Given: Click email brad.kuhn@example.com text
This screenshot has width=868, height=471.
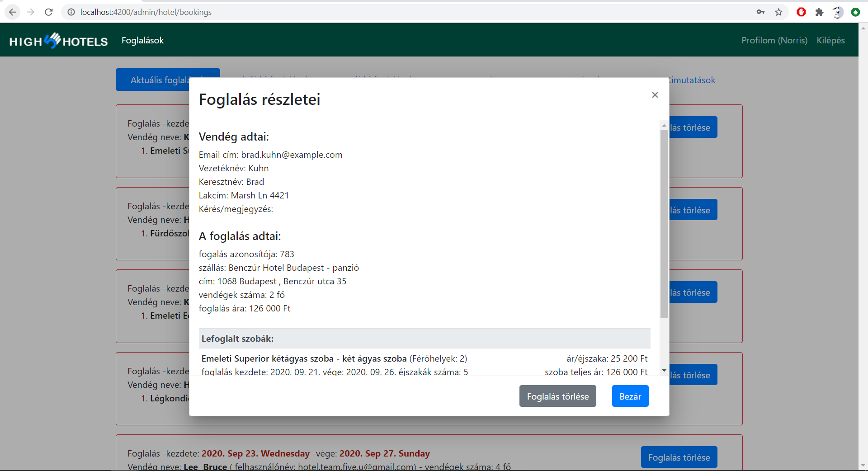Looking at the screenshot, I should coord(292,155).
